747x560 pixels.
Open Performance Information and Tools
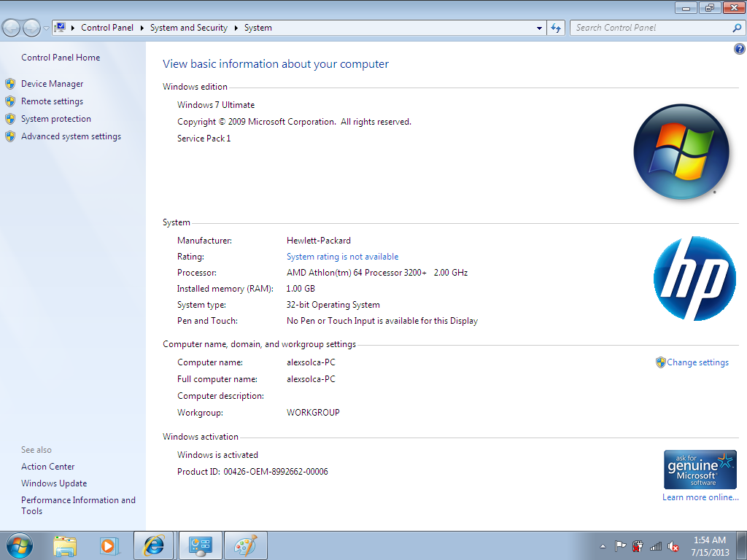[x=78, y=506]
